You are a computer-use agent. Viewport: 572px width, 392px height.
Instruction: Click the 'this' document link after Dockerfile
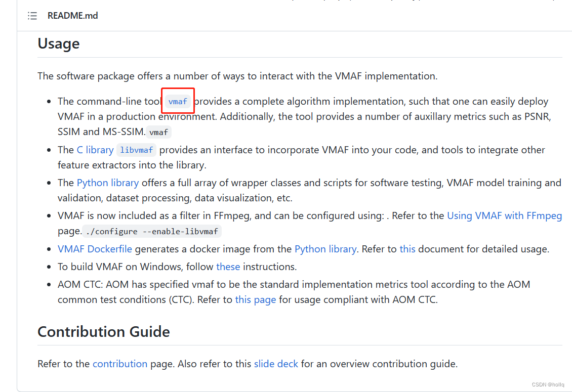(x=407, y=249)
